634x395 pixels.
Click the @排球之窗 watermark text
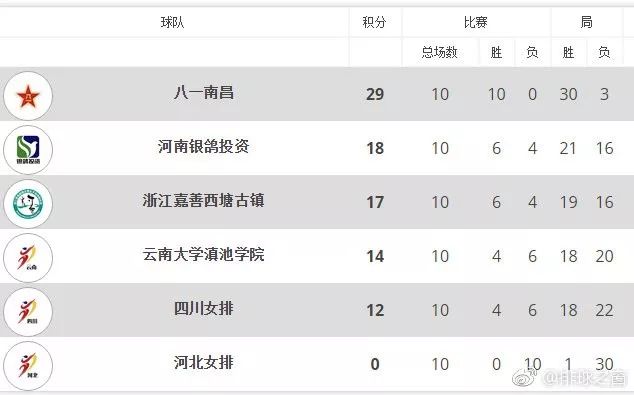coord(584,379)
